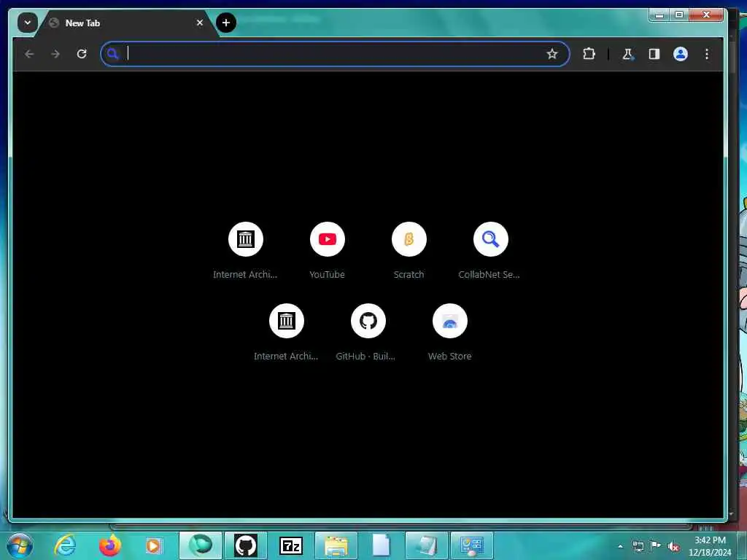Open the muted volume tray icon
This screenshot has height=560, width=747.
[673, 546]
